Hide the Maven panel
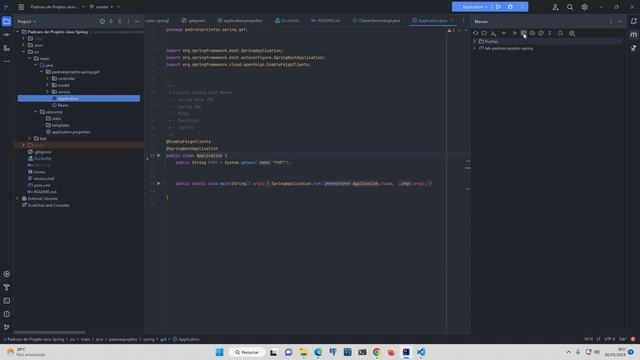Viewport: 640px width, 360px height. [x=620, y=21]
